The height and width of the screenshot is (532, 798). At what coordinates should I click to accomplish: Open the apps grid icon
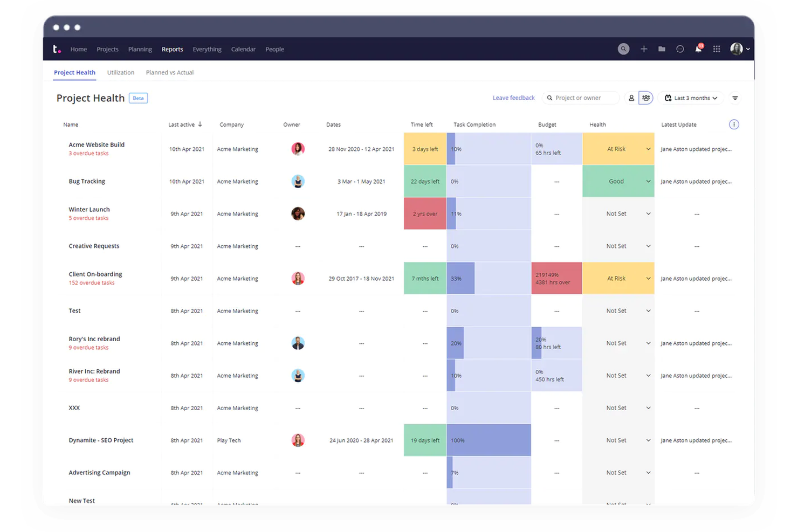pyautogui.click(x=717, y=49)
